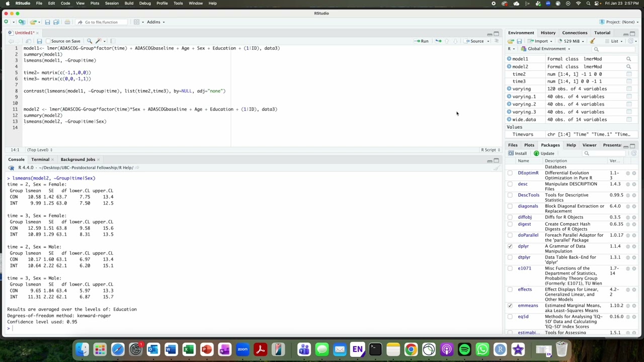
Task: Check the desc package checkbox
Action: [x=510, y=185]
